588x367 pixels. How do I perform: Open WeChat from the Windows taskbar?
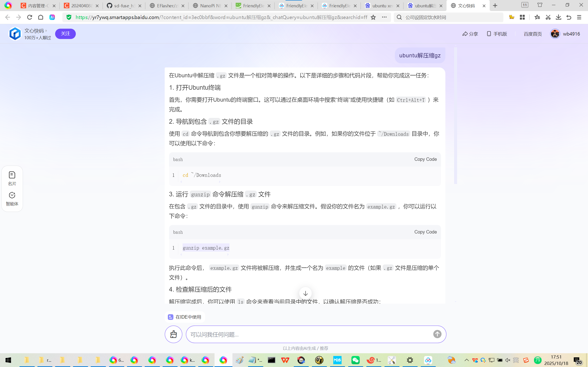(x=355, y=360)
